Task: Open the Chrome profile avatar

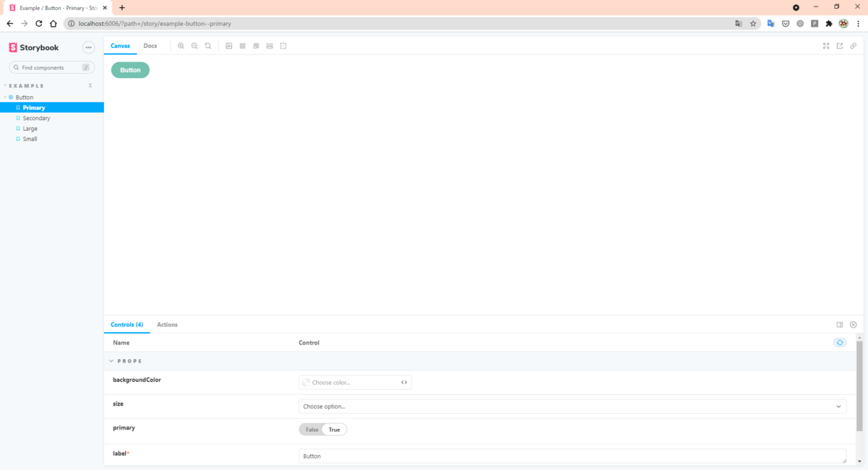Action: point(843,23)
